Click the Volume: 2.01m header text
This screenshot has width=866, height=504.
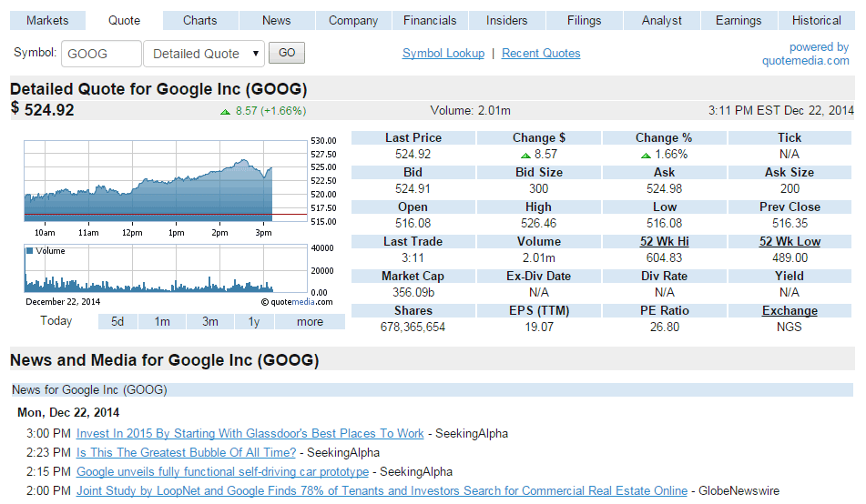coord(470,110)
